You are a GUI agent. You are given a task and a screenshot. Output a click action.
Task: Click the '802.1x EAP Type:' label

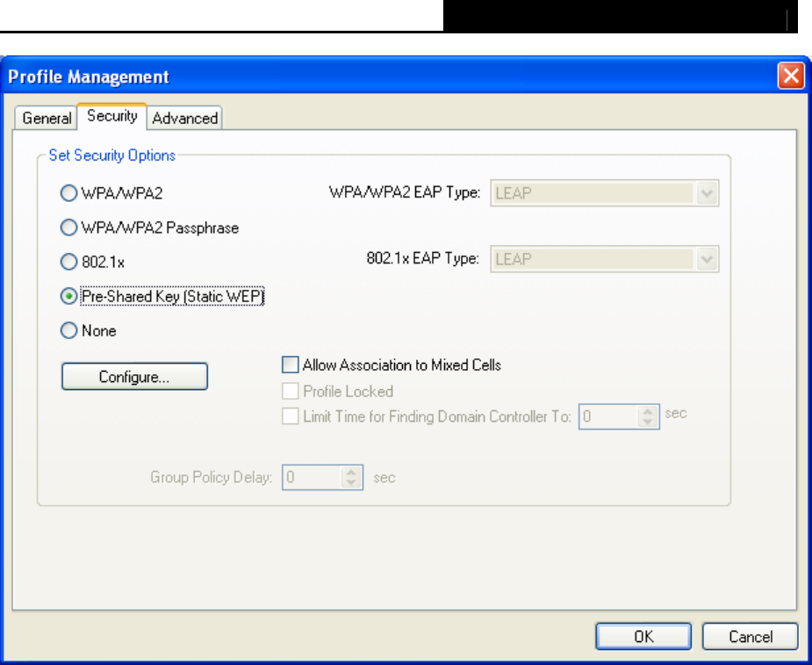(x=422, y=258)
